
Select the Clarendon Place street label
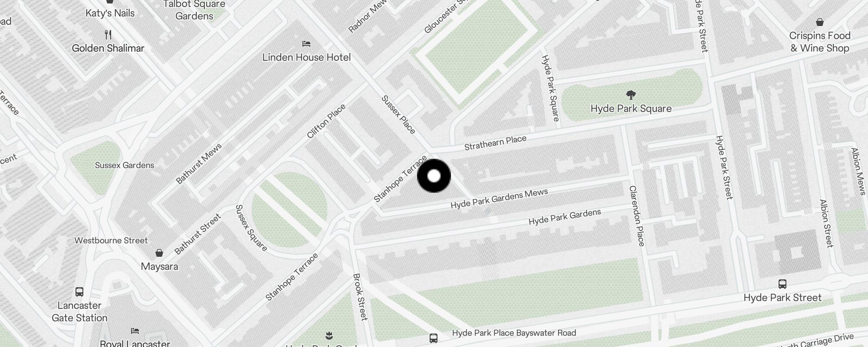[x=637, y=216]
